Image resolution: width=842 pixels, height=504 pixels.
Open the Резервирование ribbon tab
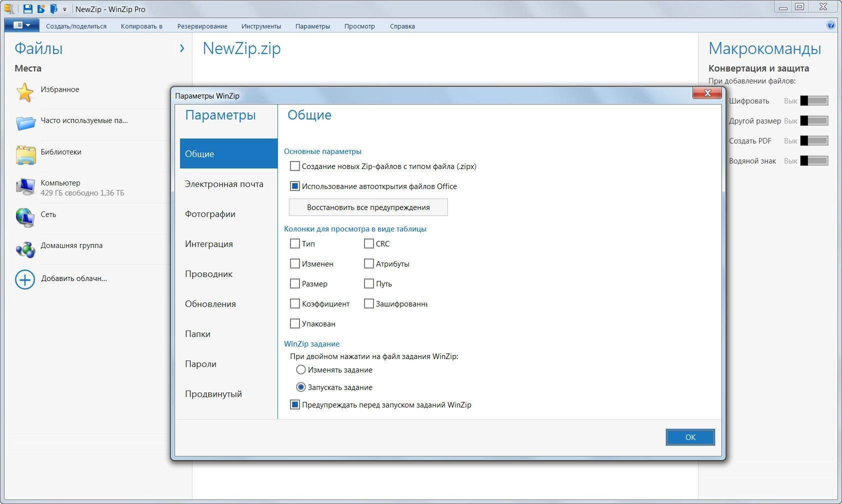point(202,26)
